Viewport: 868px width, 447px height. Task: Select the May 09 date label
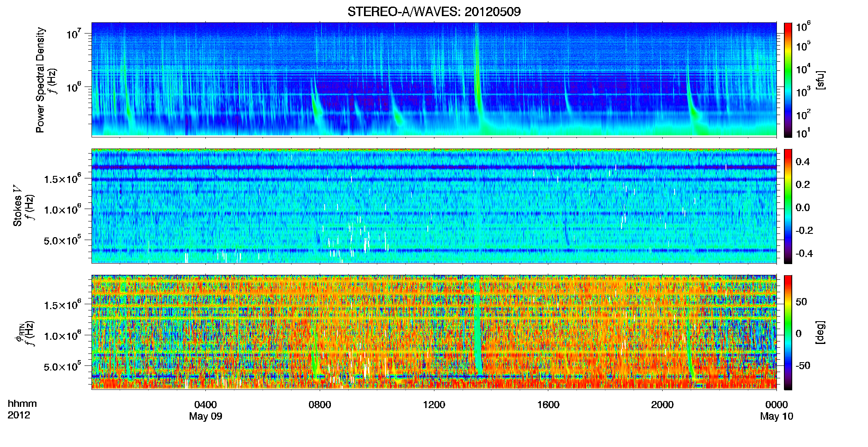pyautogui.click(x=205, y=416)
